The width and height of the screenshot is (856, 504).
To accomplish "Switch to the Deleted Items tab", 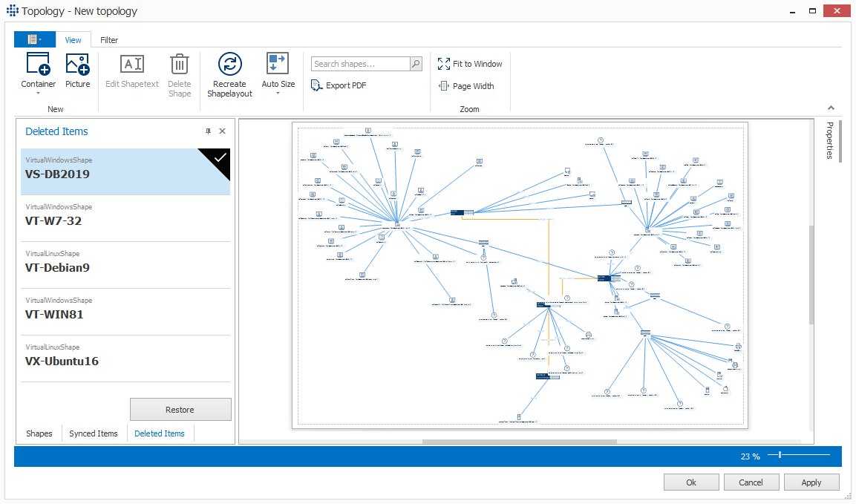I will coord(160,433).
